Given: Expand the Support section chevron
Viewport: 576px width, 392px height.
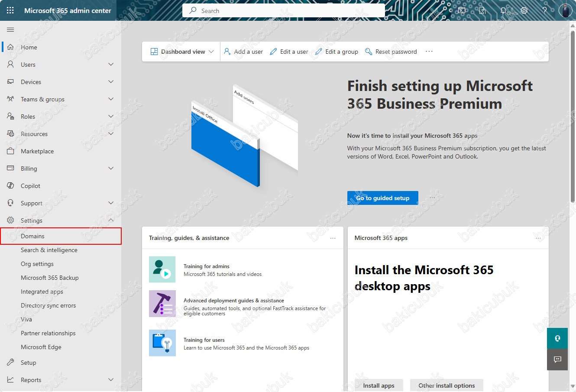Looking at the screenshot, I should coord(111,203).
